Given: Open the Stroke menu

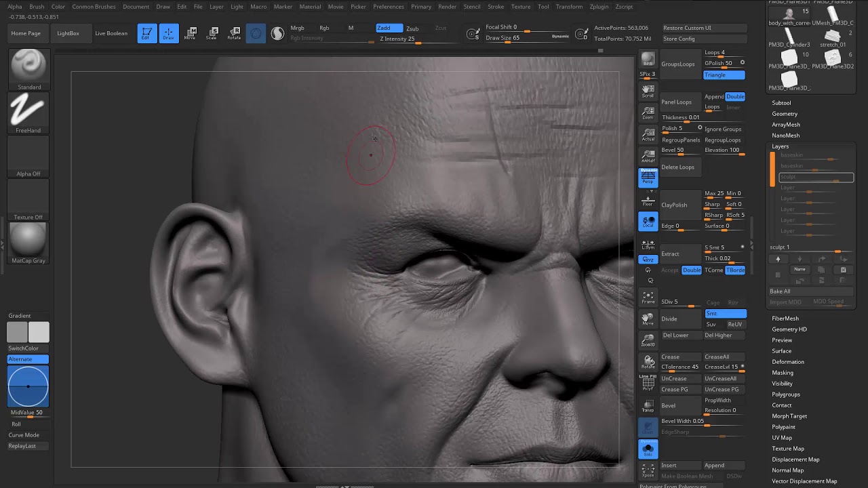Looking at the screenshot, I should (496, 7).
